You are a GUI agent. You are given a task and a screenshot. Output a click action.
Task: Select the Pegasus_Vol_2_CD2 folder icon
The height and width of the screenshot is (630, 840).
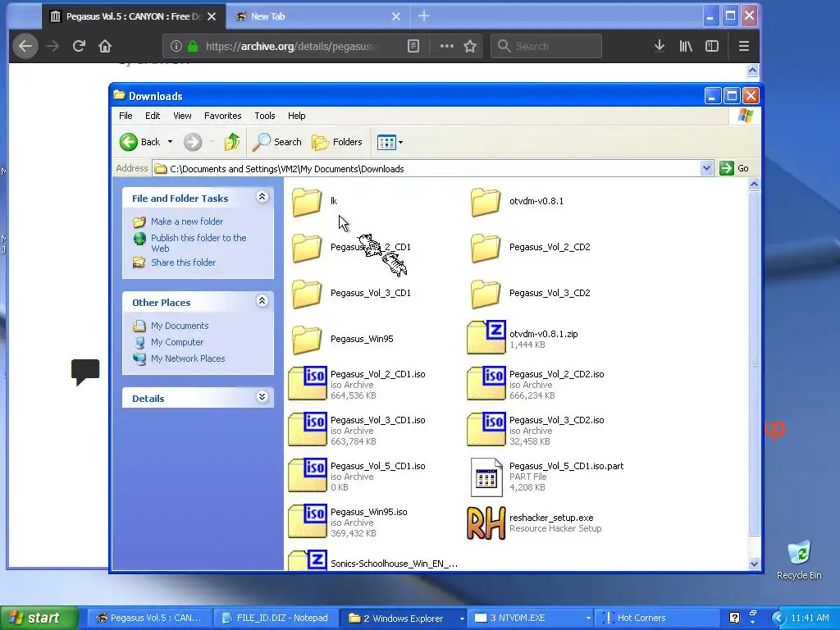[x=486, y=248]
